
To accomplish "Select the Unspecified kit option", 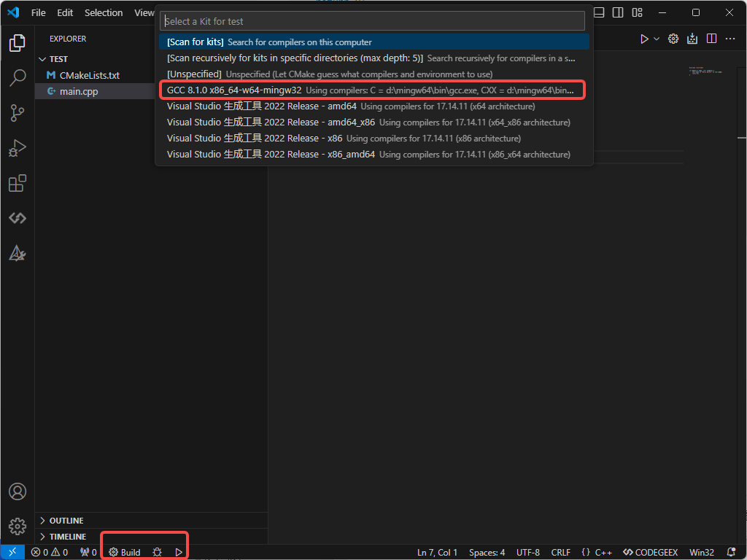I will (x=374, y=74).
